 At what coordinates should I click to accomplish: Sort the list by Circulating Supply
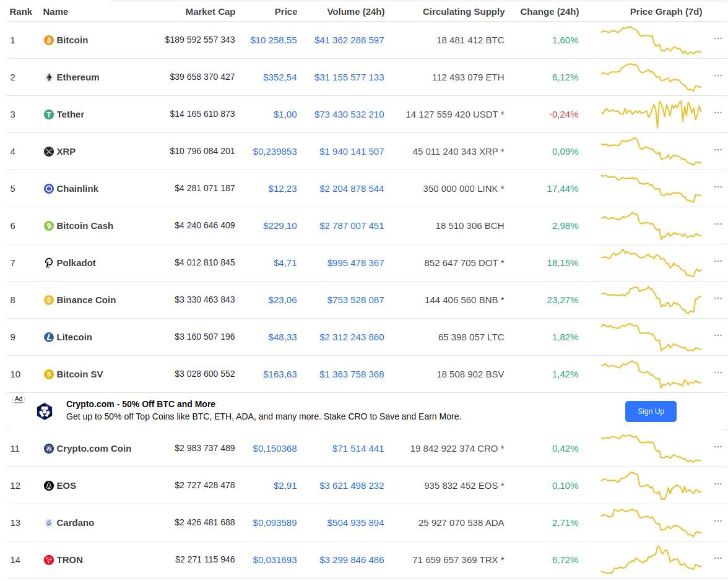point(464,12)
